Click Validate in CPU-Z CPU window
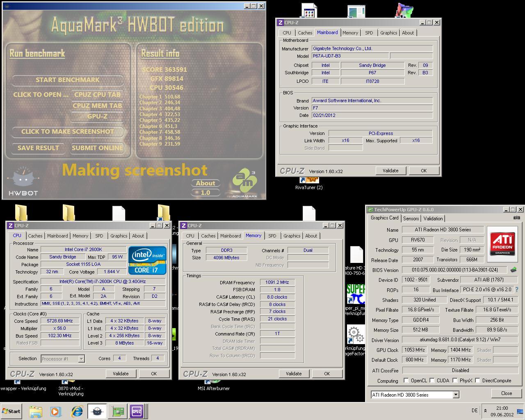 point(121,374)
